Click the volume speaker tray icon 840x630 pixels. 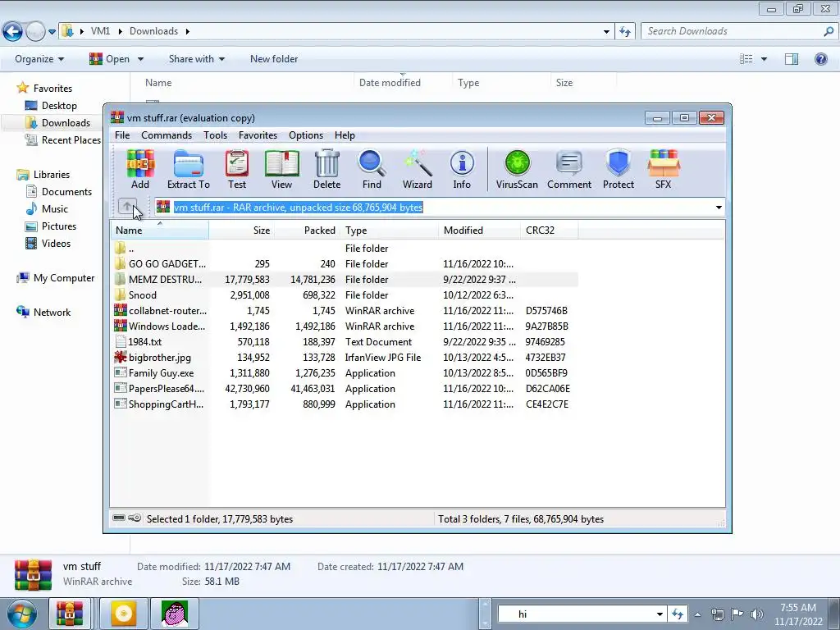(x=757, y=614)
